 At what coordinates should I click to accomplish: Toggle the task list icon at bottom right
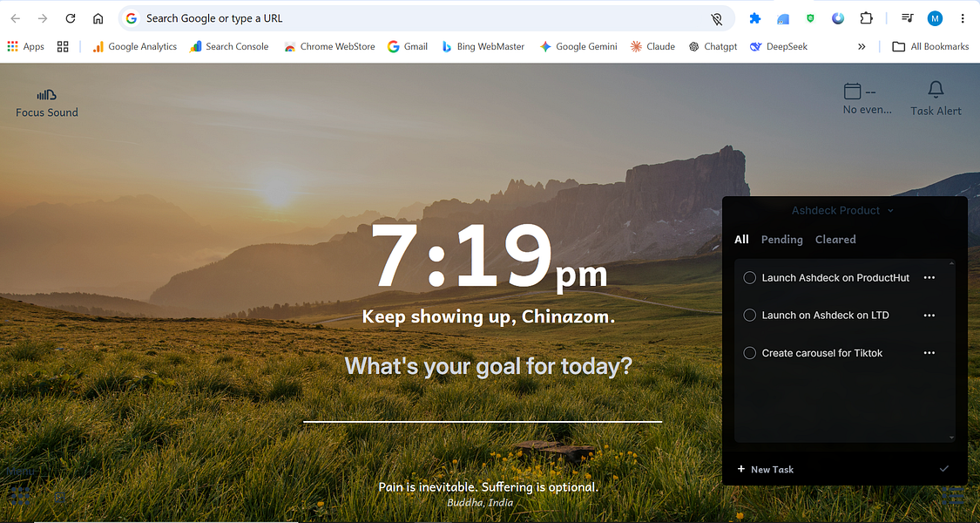tap(952, 495)
